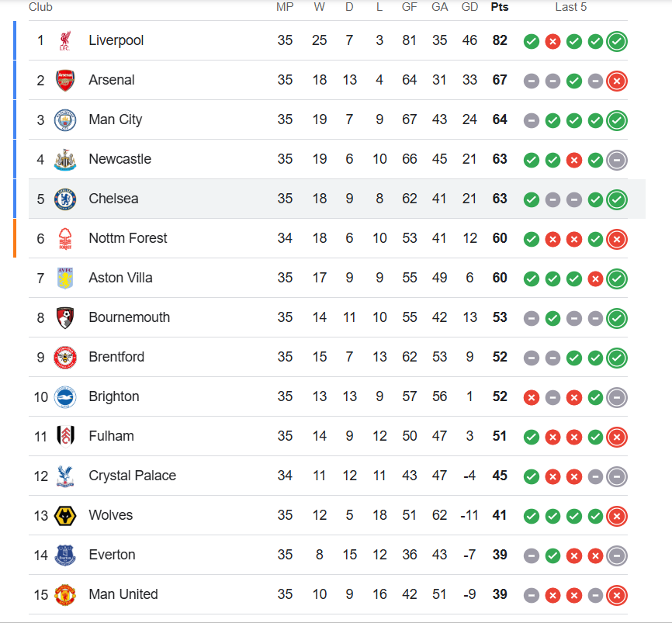Click the Fulham club crest icon
Image resolution: width=672 pixels, height=623 pixels.
(x=65, y=437)
